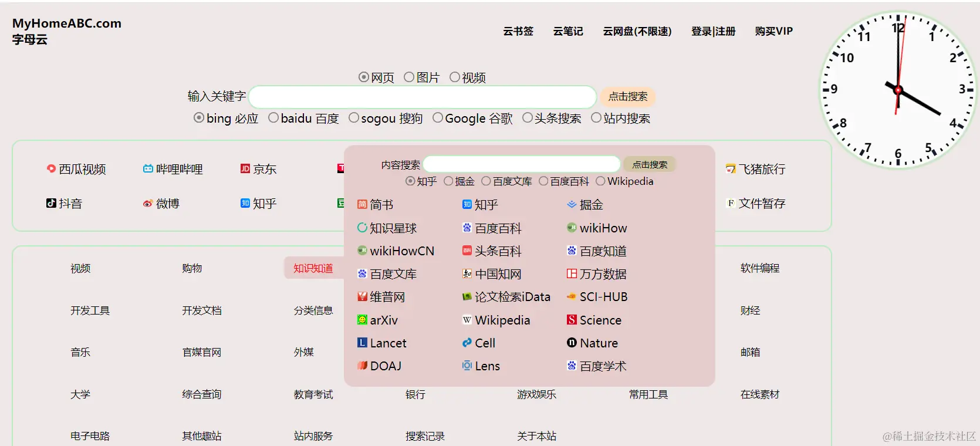980x446 pixels.
Task: Select 百度百科 radio in 内容搜索
Action: pyautogui.click(x=543, y=181)
